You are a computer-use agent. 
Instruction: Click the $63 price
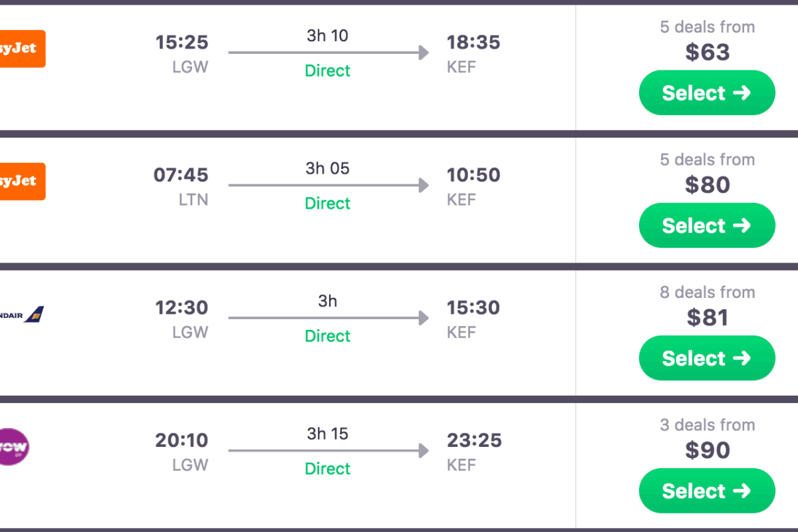(x=707, y=52)
